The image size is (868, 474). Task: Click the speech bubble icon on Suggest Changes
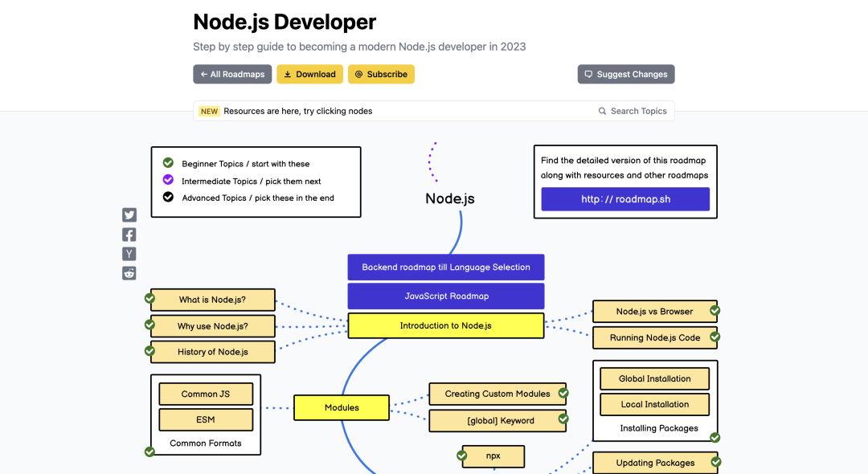588,74
